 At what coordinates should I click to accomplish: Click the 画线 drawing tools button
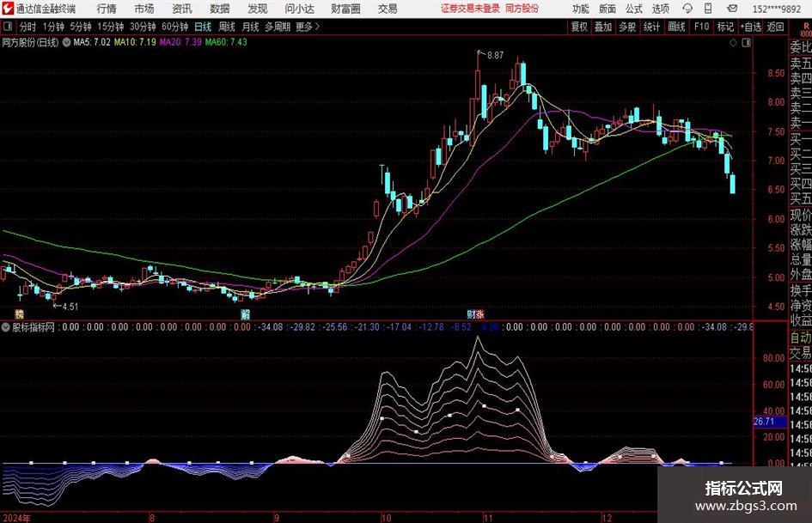coord(676,27)
